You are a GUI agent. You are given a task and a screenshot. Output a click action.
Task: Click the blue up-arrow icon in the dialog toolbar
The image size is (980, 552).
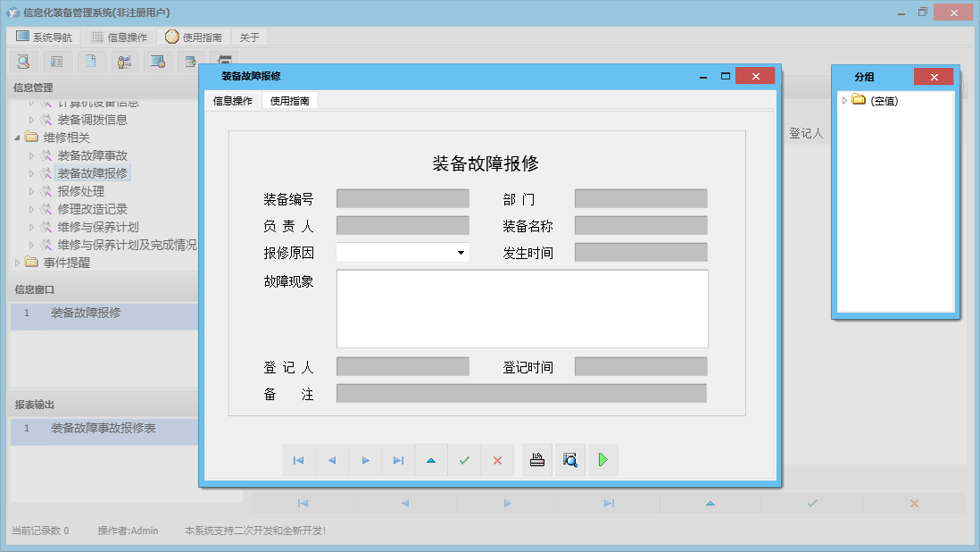point(431,460)
